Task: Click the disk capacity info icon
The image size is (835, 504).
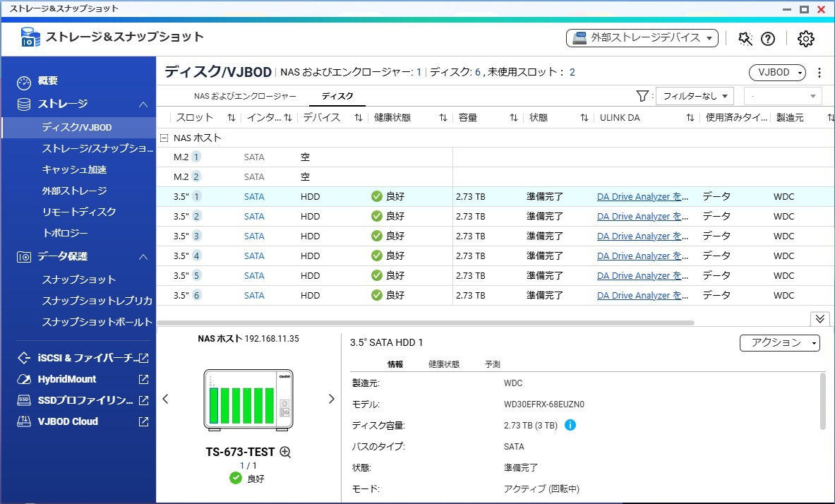Action: coord(570,425)
